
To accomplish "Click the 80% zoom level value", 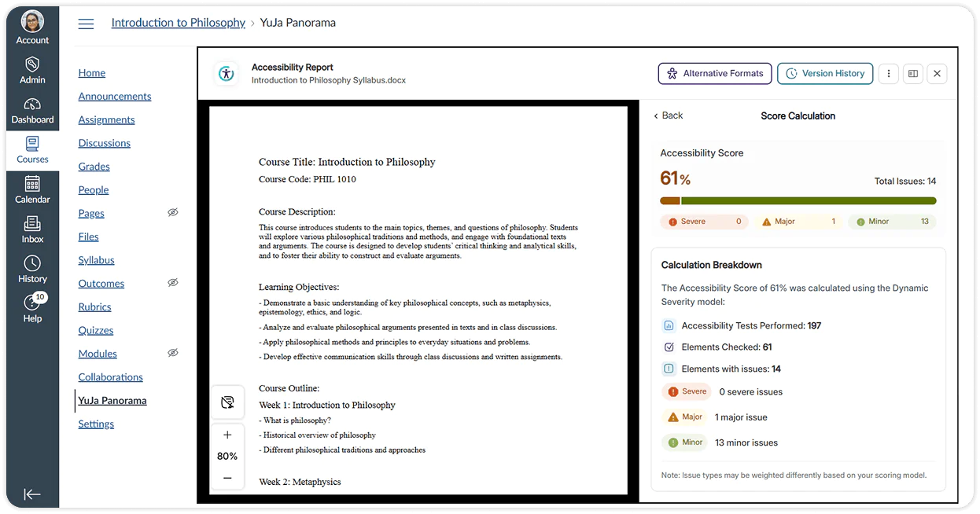I will 227,457.
